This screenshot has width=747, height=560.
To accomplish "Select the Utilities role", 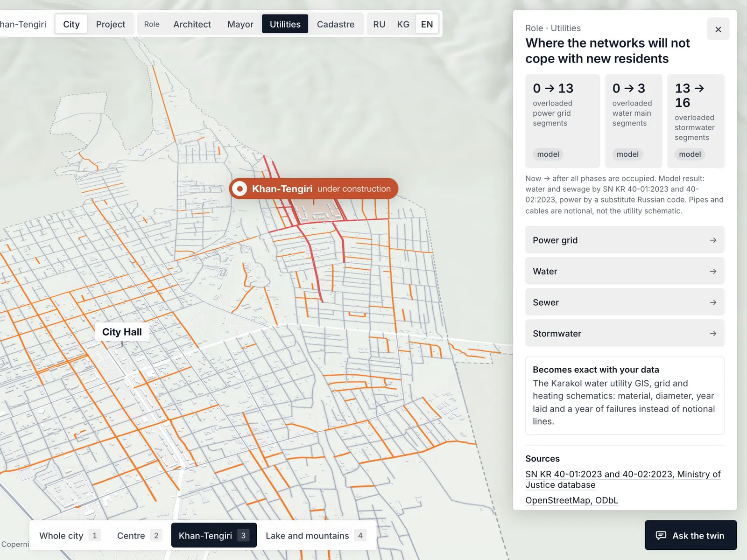I will (285, 24).
